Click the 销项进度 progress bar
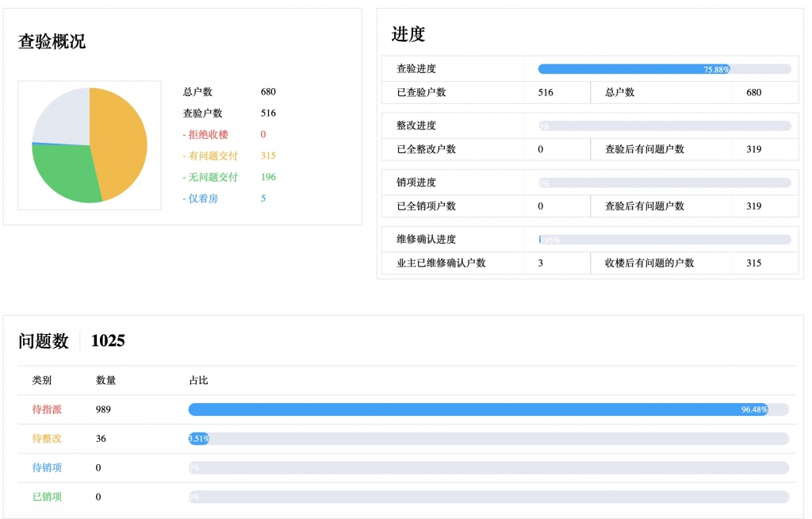 pos(665,183)
